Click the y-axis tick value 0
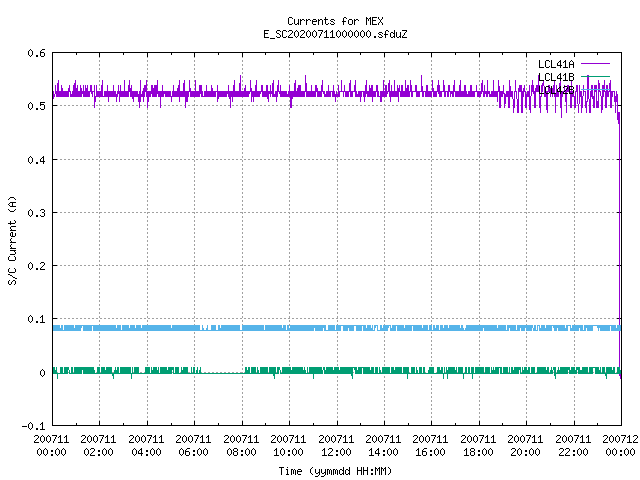This screenshot has width=640, height=480. pyautogui.click(x=42, y=373)
